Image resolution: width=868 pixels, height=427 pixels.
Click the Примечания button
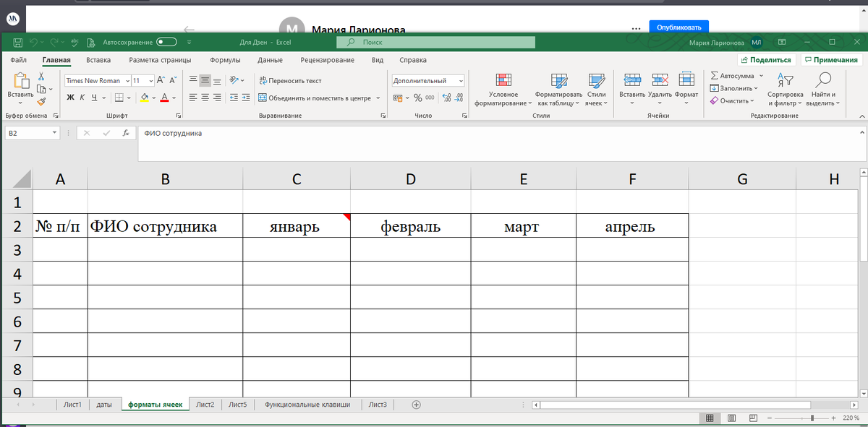830,60
